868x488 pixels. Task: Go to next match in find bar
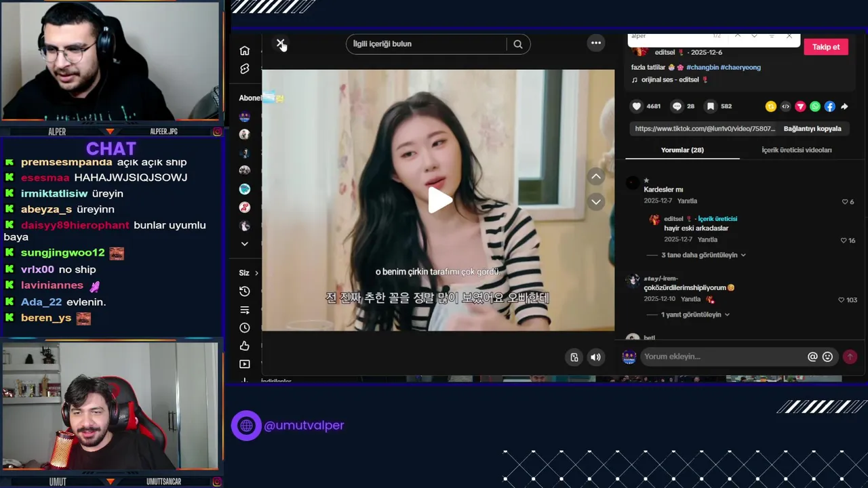click(754, 36)
